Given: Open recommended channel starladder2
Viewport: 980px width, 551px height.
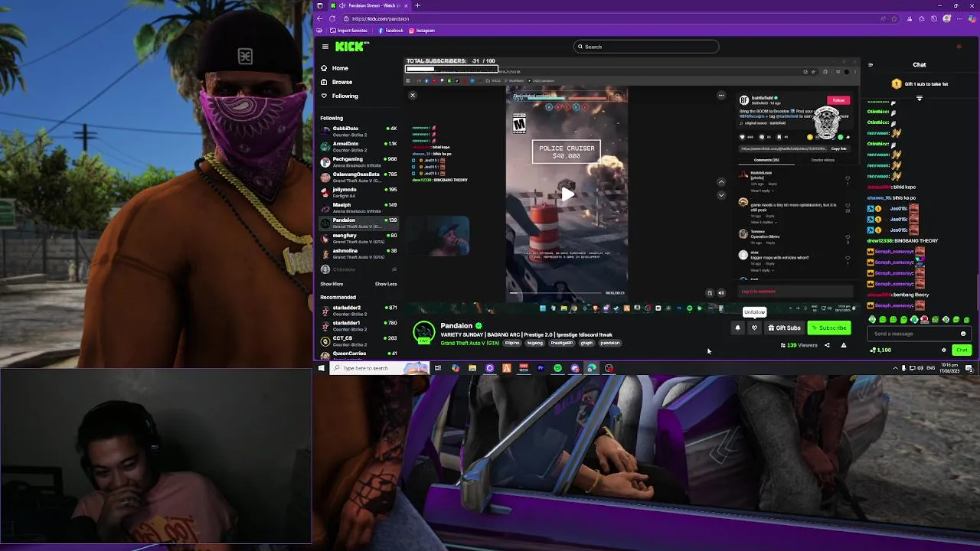Looking at the screenshot, I should tap(359, 310).
